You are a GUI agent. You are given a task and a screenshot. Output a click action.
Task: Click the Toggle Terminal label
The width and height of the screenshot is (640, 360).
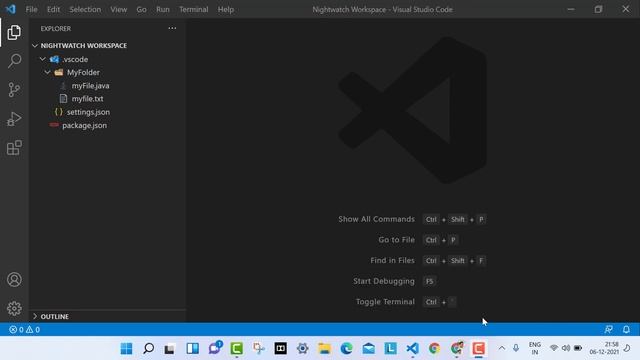pos(385,302)
